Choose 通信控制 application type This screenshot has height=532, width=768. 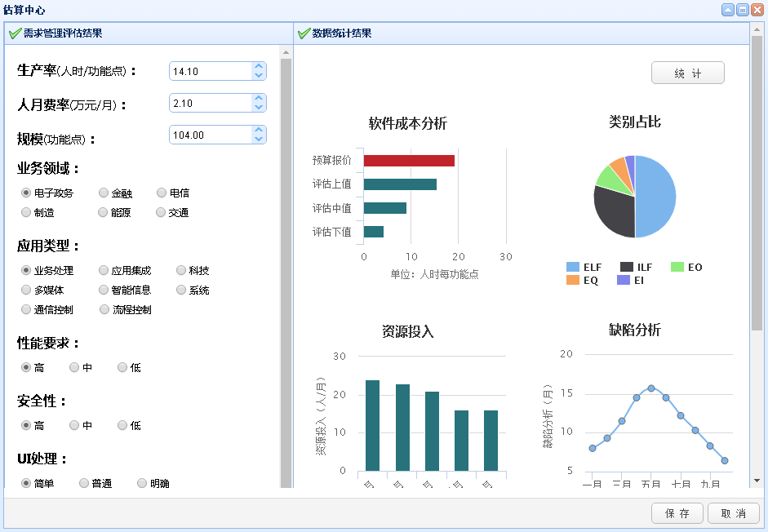coord(26,309)
